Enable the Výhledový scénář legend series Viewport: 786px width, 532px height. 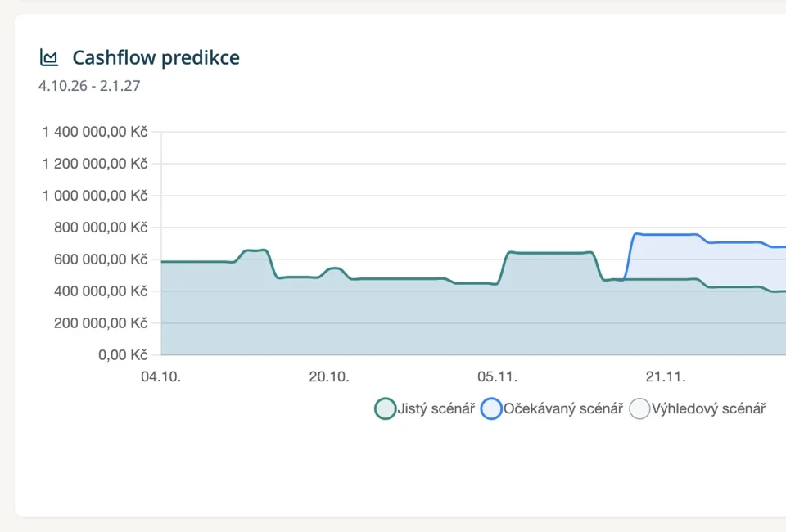click(x=698, y=408)
